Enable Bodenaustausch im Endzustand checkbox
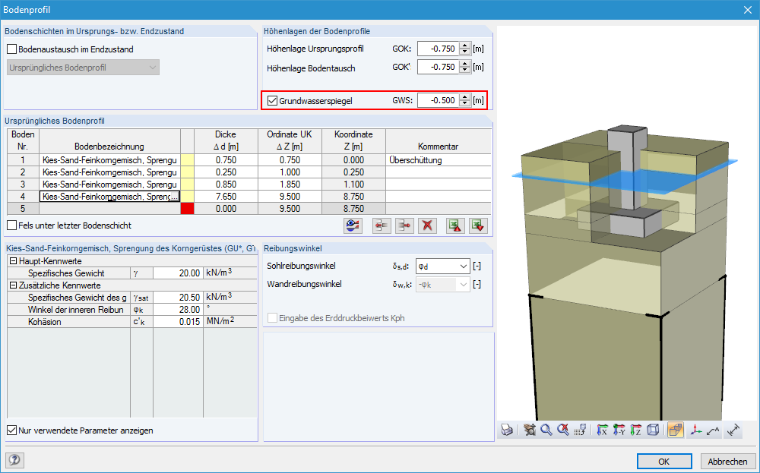760x473 pixels. [x=12, y=49]
